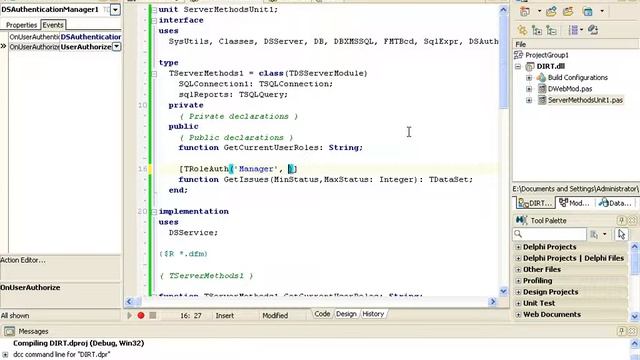Viewport: 640px width, 360px height.
Task: Click the Activate project icon in Project Manager toolbar
Action: point(525,11)
